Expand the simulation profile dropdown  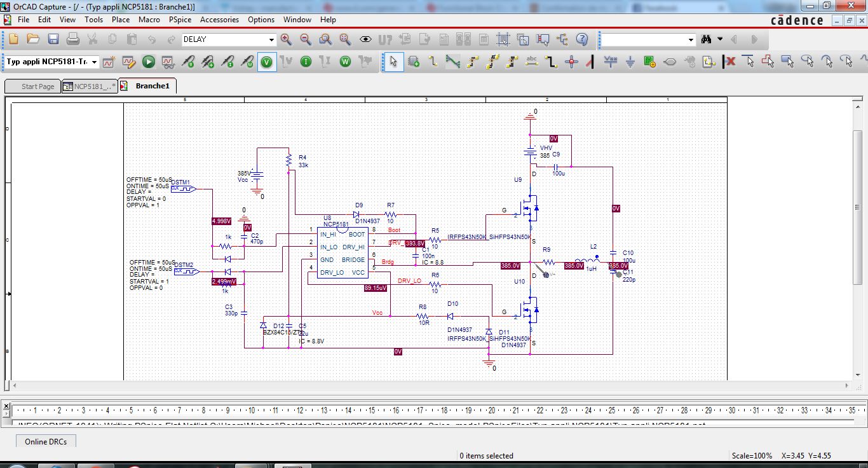(94, 62)
